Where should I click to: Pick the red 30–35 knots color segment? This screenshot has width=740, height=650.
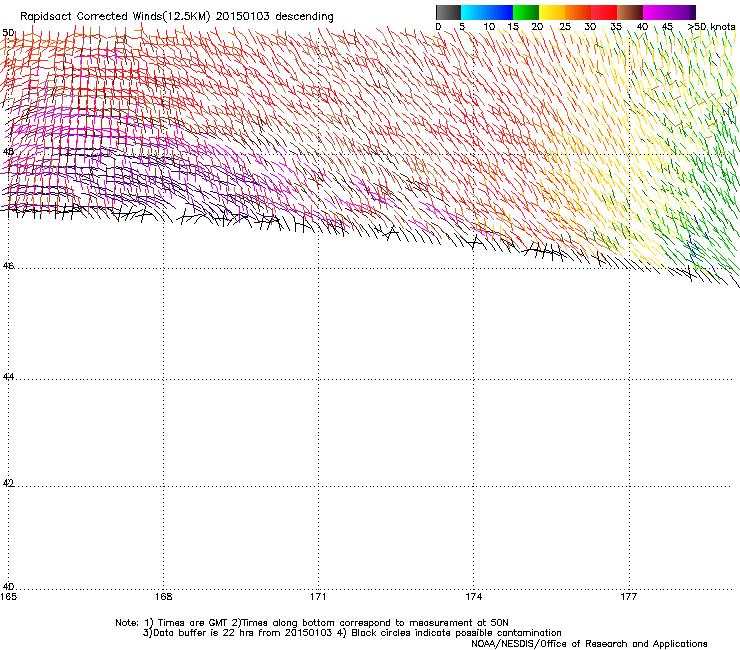point(604,12)
